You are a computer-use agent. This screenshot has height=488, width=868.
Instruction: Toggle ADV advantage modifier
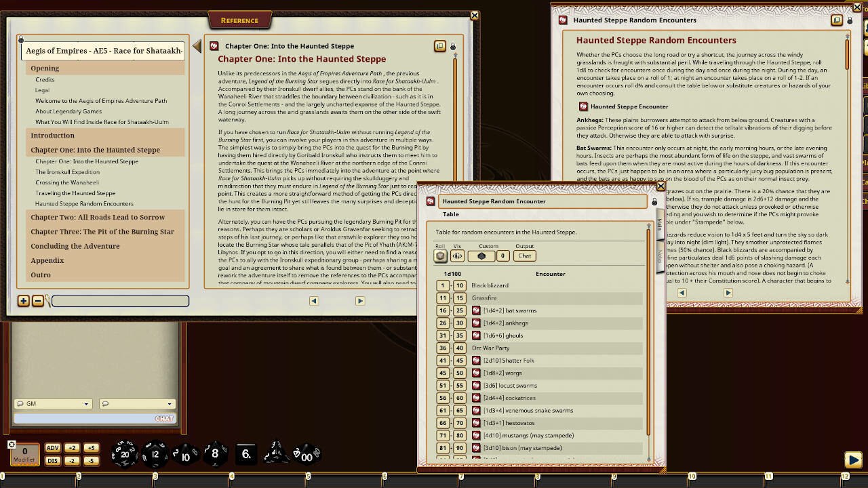pos(52,448)
